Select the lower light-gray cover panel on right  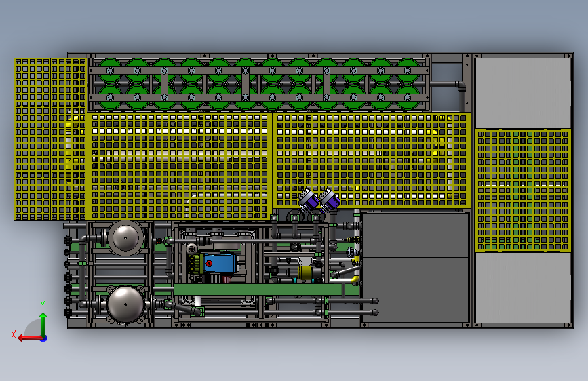tap(522, 287)
